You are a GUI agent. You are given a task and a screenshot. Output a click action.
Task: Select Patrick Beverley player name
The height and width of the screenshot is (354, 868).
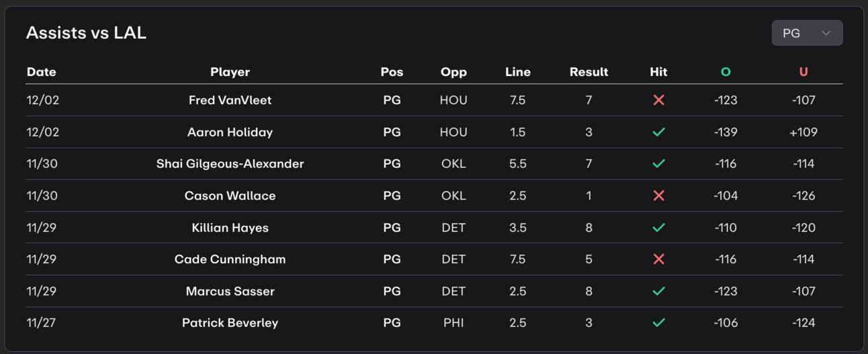[x=230, y=323]
